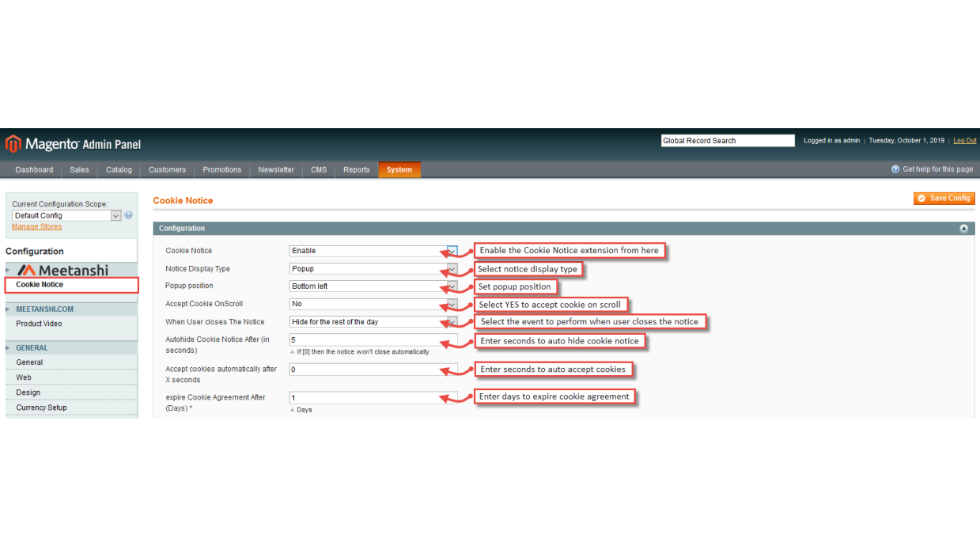This screenshot has height=546, width=980.
Task: Click the Save Config button
Action: point(944,199)
